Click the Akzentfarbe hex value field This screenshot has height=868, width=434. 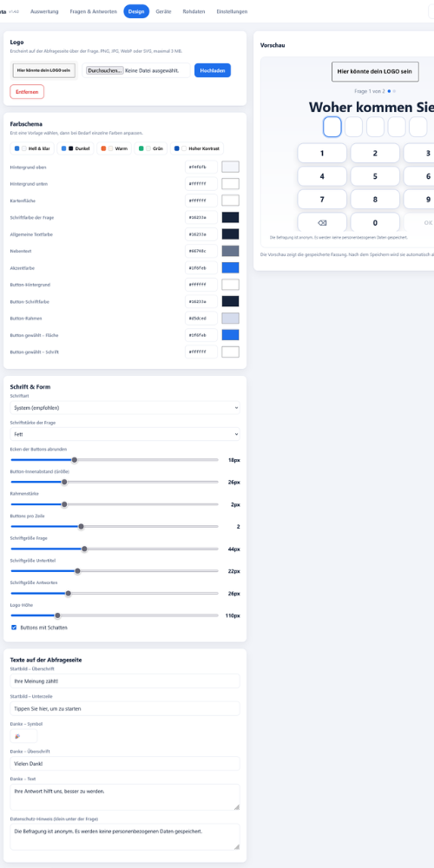pyautogui.click(x=201, y=268)
